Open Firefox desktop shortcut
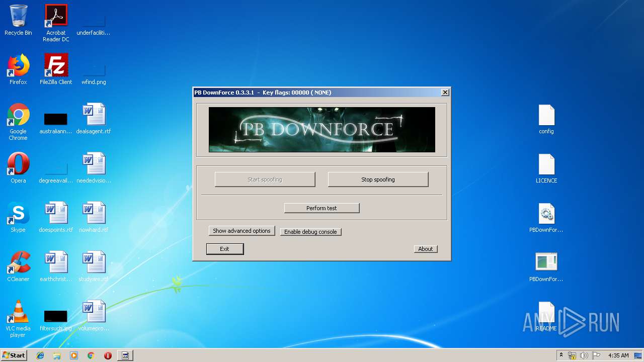Viewport: 644px width, 362px height. pyautogui.click(x=18, y=70)
